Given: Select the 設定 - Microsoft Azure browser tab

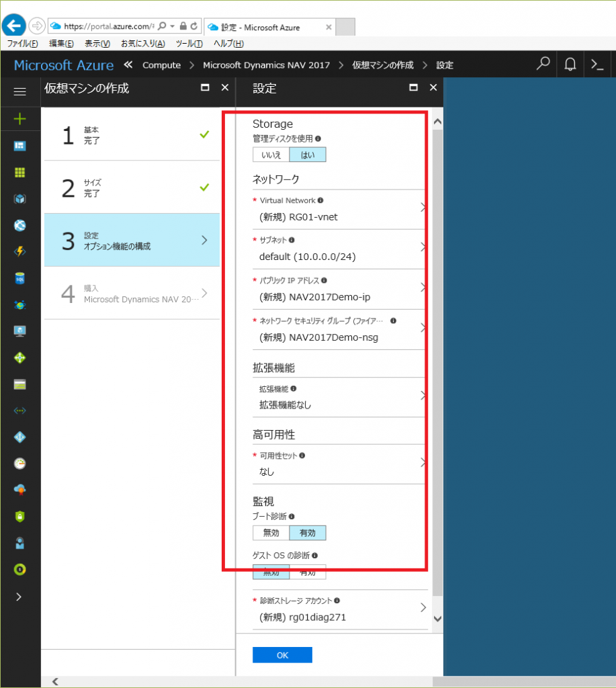Looking at the screenshot, I should click(269, 27).
